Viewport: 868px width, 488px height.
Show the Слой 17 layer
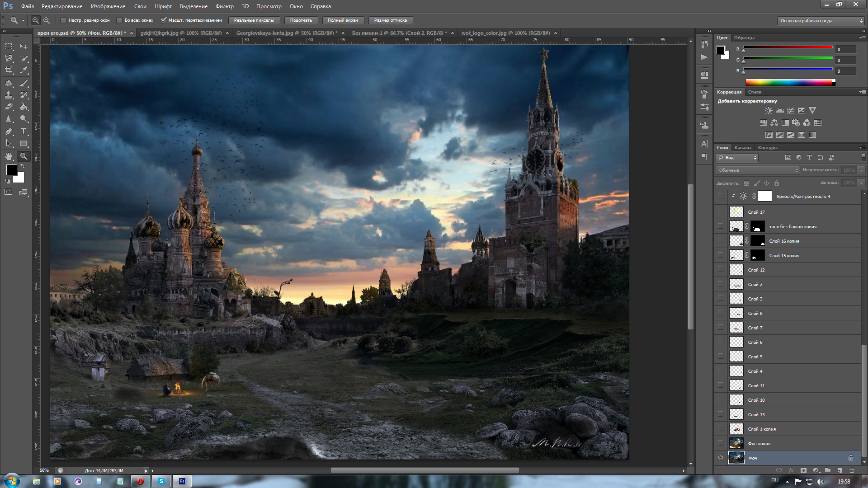point(721,212)
